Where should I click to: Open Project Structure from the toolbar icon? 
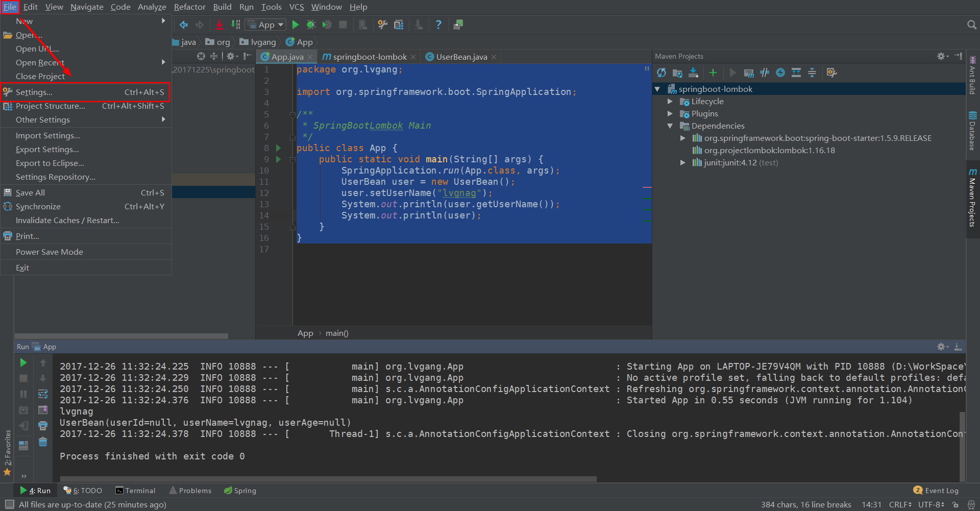click(x=399, y=25)
